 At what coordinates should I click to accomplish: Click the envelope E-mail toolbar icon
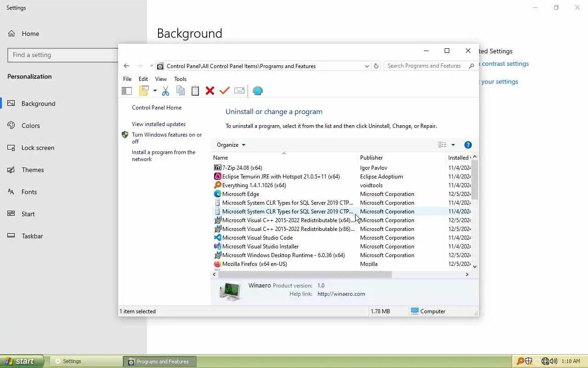pyautogui.click(x=239, y=91)
